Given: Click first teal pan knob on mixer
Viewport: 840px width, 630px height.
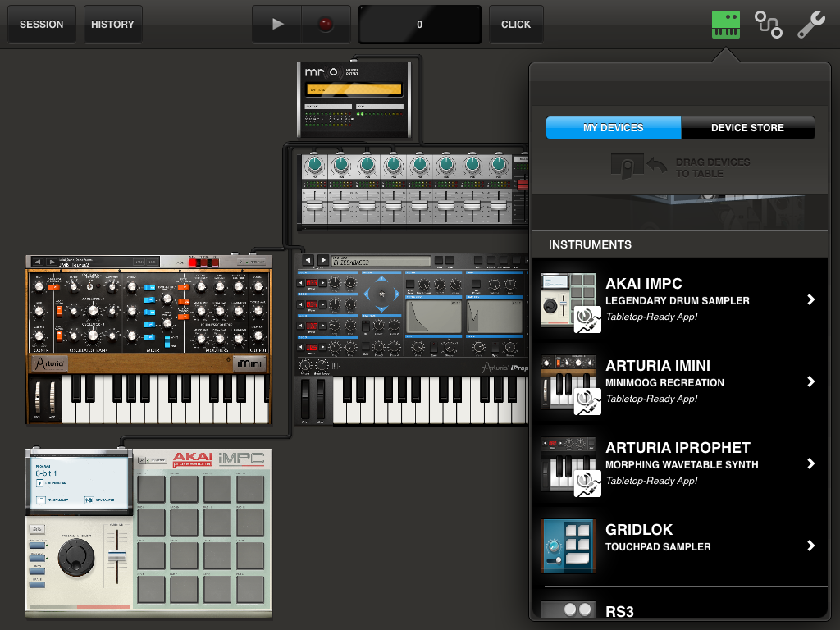Looking at the screenshot, I should pos(315,166).
